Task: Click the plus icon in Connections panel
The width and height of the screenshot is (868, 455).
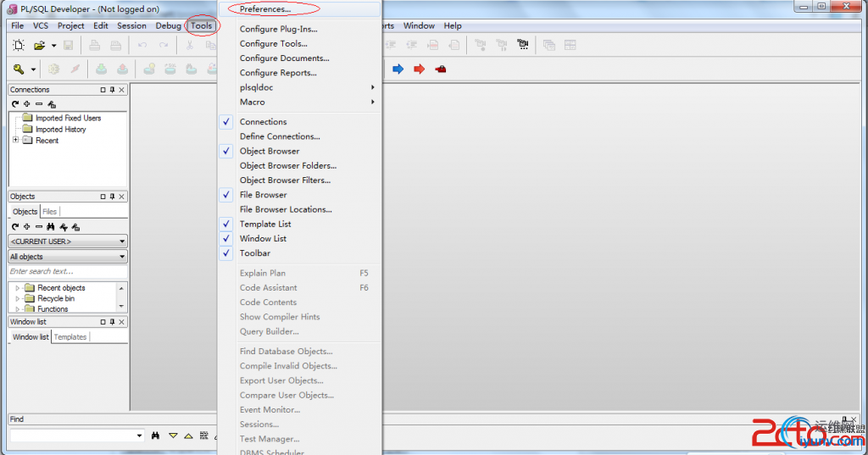Action: tap(26, 104)
